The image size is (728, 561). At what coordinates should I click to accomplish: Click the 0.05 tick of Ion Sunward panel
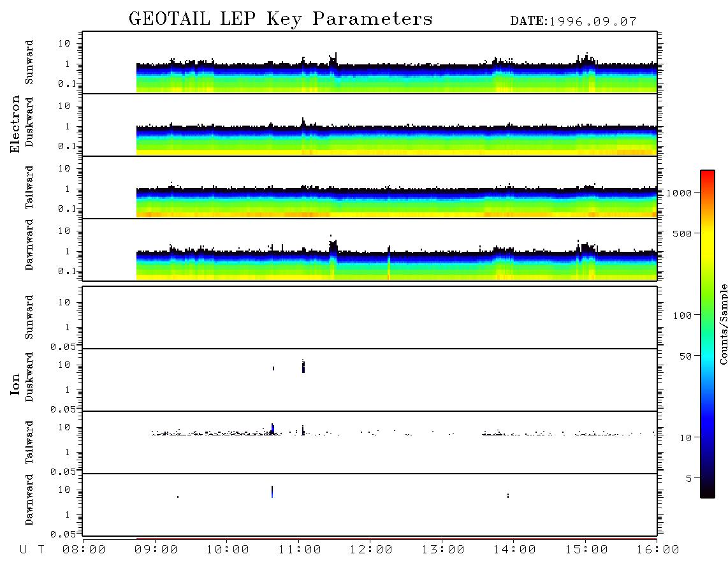coord(64,347)
